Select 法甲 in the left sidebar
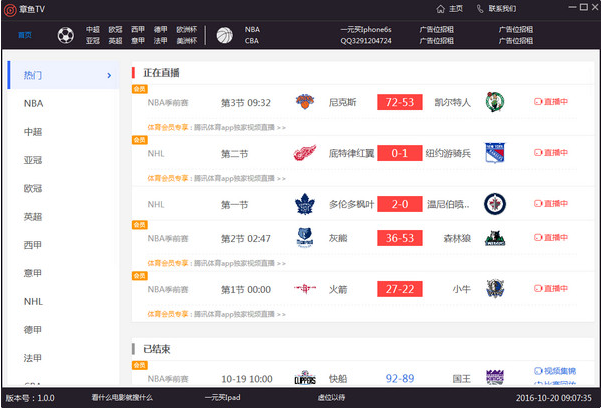This screenshot has width=601, height=408. point(33,358)
